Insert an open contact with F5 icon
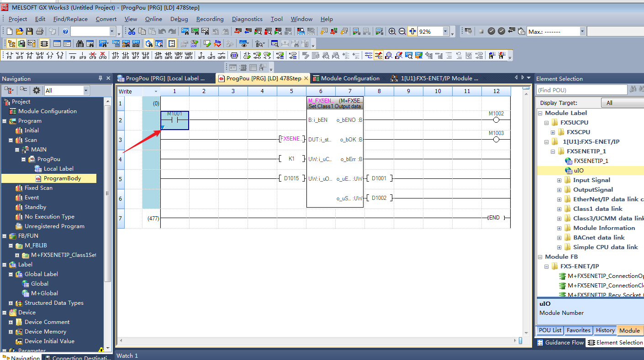The width and height of the screenshot is (644, 360). pyautogui.click(x=9, y=56)
